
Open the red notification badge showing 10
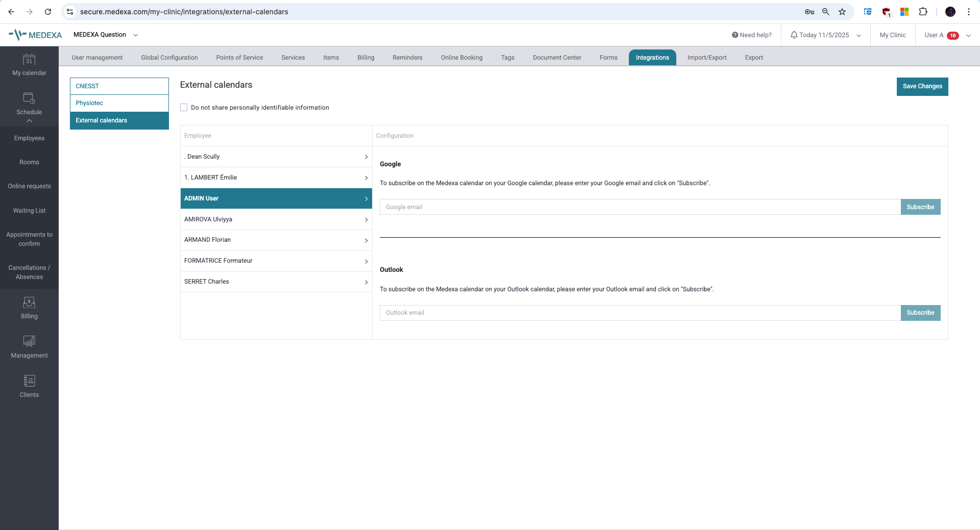953,36
